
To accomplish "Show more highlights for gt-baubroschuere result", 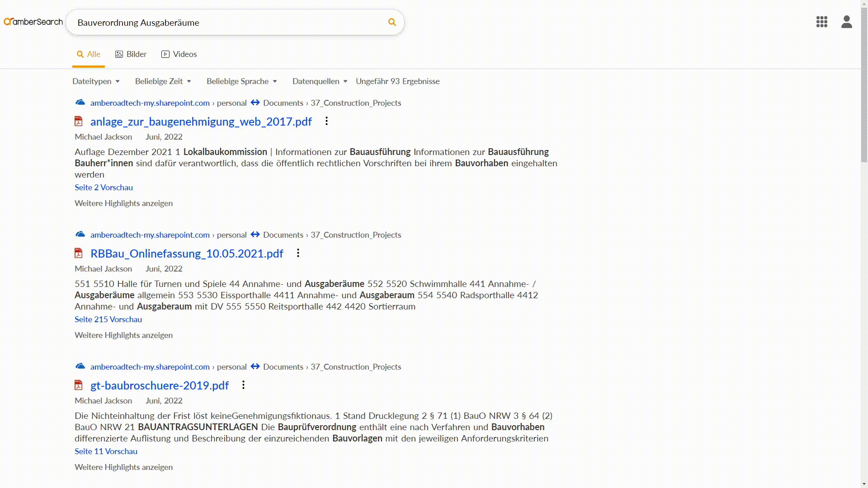I will click(123, 467).
